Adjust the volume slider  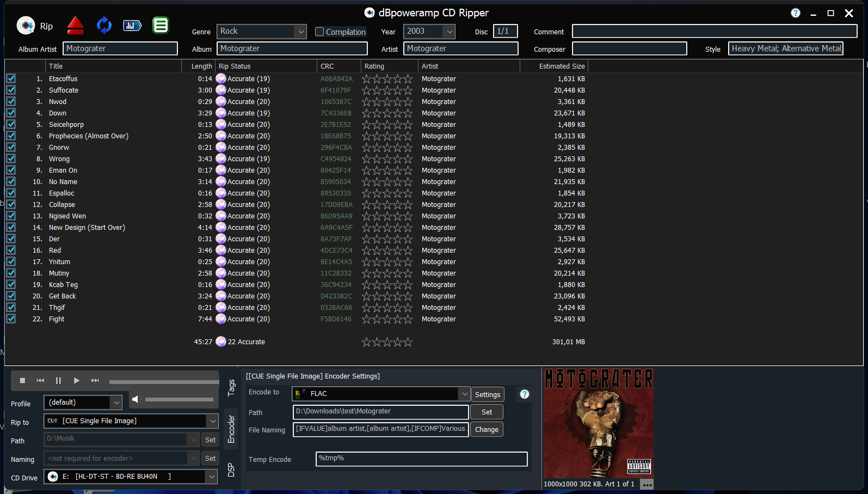179,400
